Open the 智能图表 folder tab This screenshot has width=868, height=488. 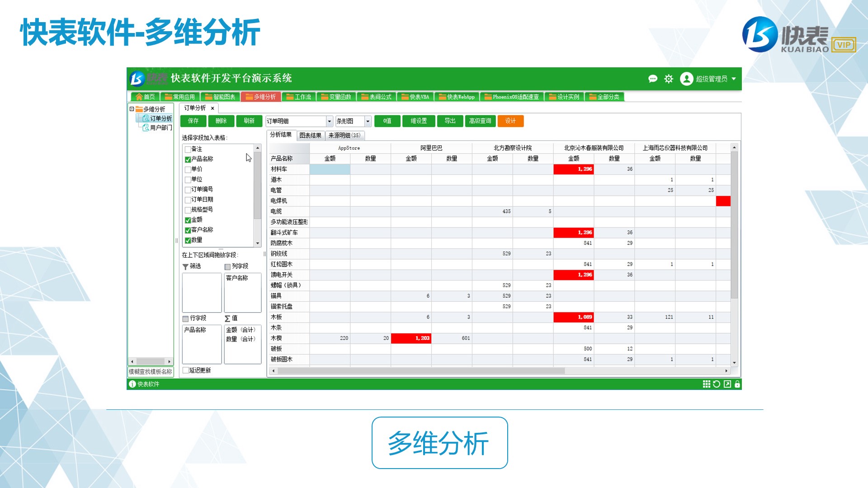click(220, 97)
